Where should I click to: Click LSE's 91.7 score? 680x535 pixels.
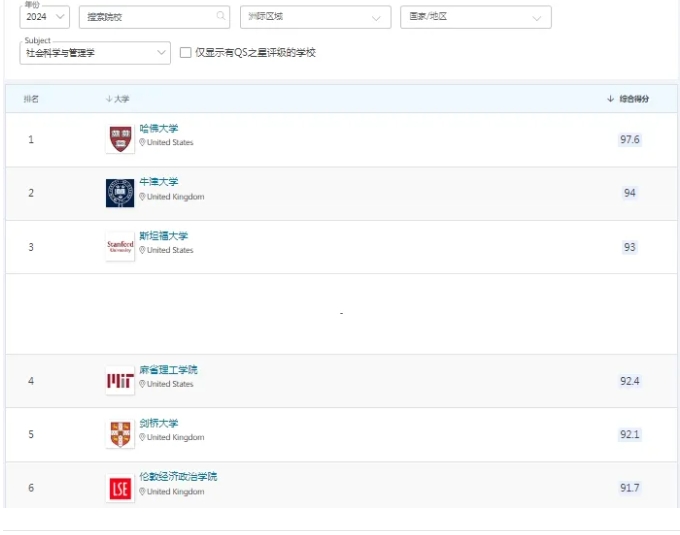pos(630,488)
